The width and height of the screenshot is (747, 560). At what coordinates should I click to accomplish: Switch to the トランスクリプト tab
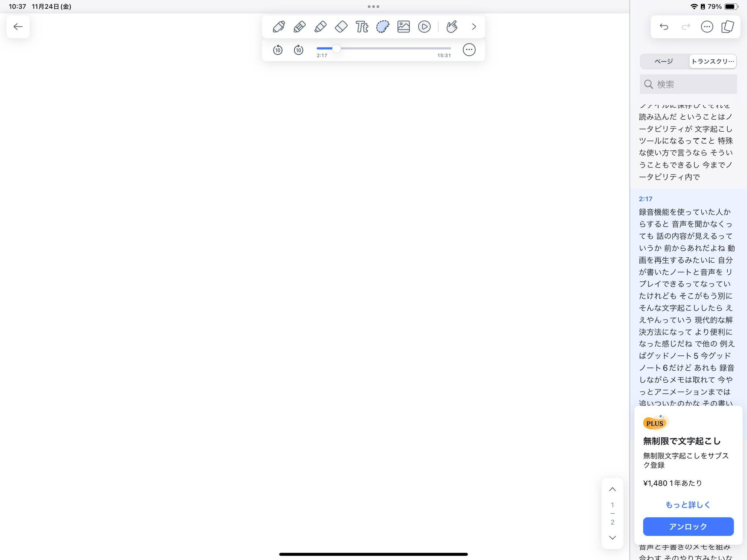pyautogui.click(x=712, y=61)
